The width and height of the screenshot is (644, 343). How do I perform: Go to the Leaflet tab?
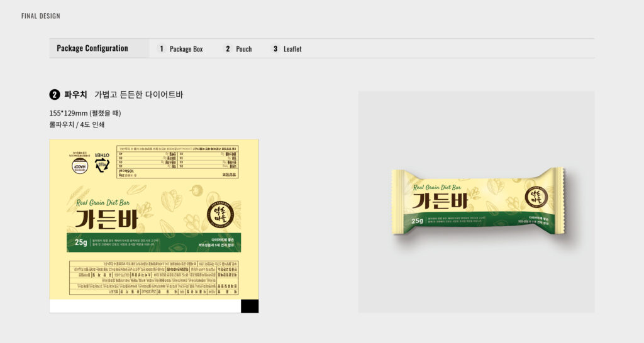pos(292,49)
